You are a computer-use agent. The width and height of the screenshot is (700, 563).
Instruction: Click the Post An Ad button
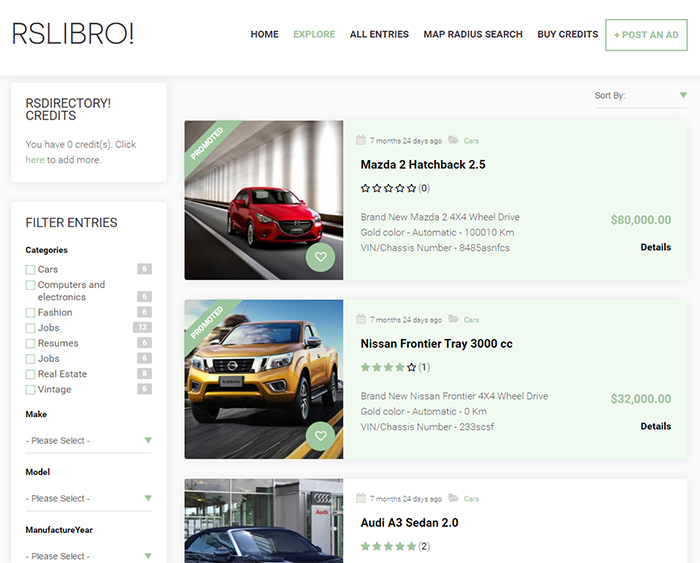[x=646, y=35]
